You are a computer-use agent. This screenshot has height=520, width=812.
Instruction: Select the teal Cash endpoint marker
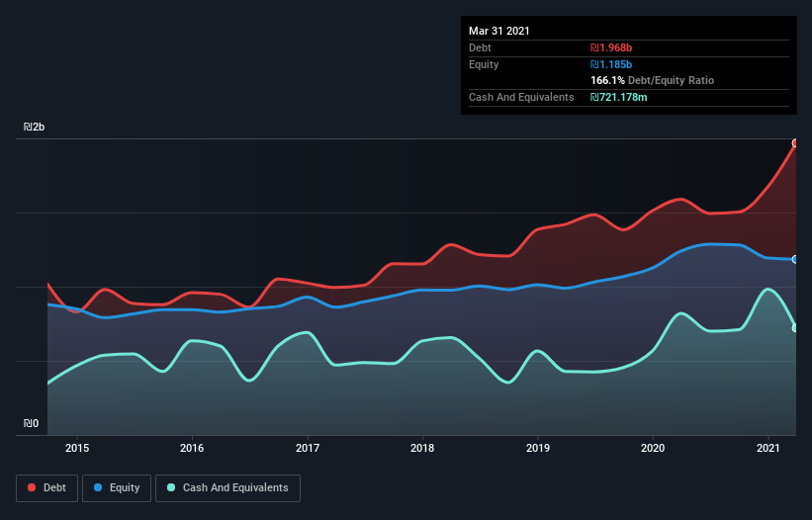pyautogui.click(x=795, y=328)
